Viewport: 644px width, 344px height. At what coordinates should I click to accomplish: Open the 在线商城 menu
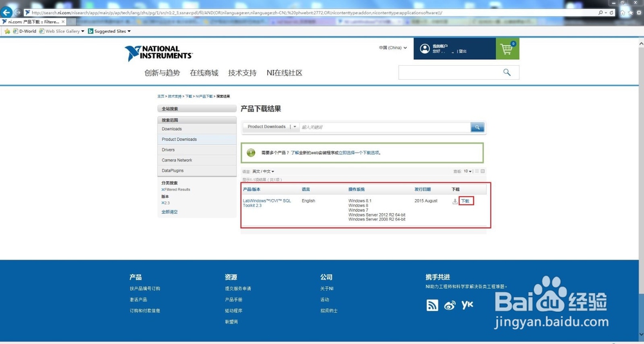204,73
